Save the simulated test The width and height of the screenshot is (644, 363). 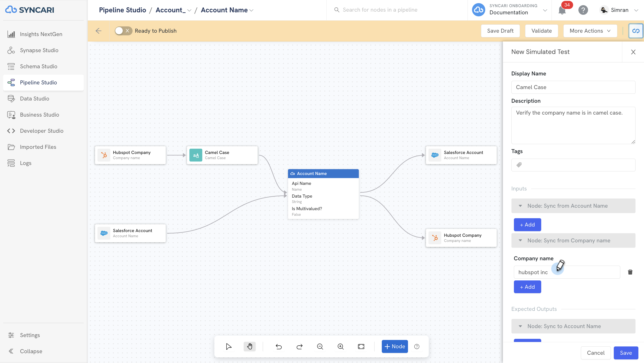click(x=626, y=353)
